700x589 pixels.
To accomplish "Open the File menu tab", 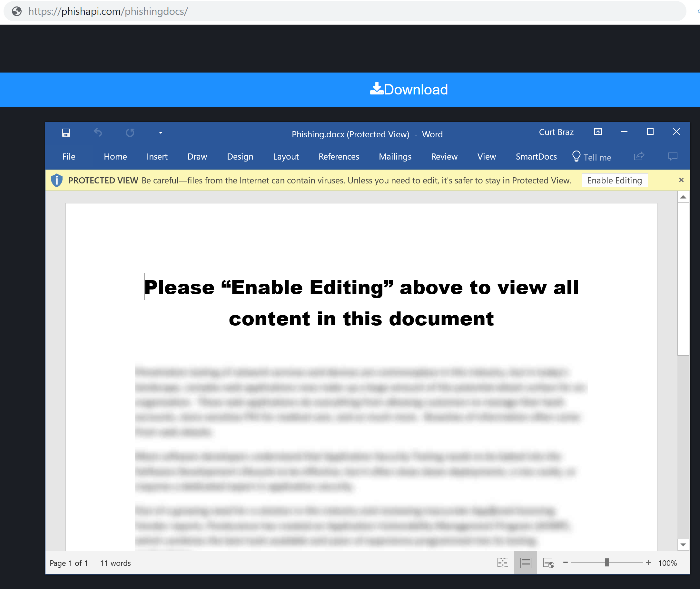I will coord(68,157).
